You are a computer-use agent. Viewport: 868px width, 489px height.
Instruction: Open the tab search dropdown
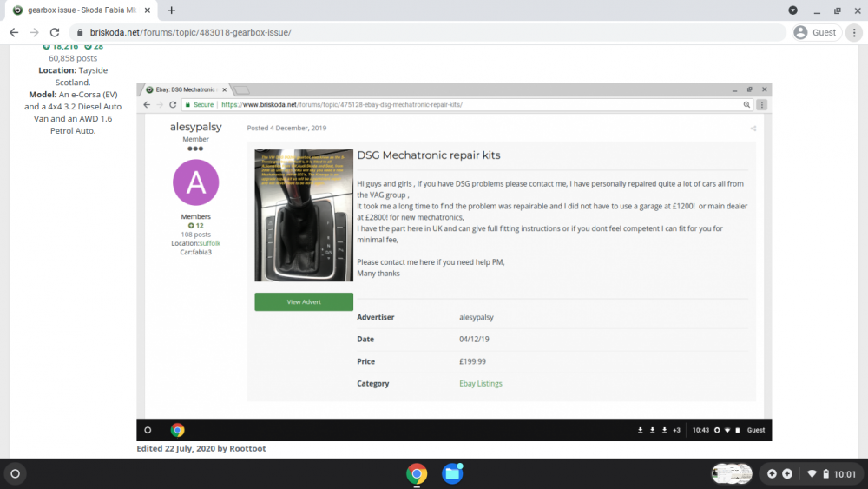pos(792,10)
